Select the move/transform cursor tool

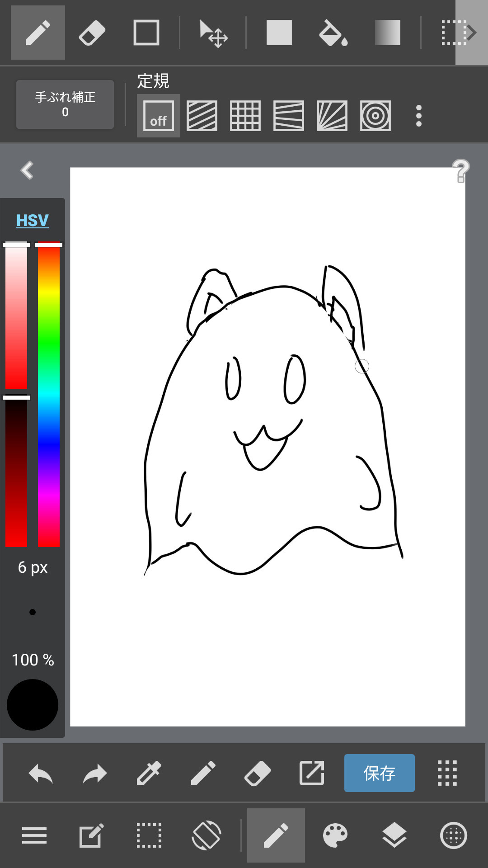[213, 33]
